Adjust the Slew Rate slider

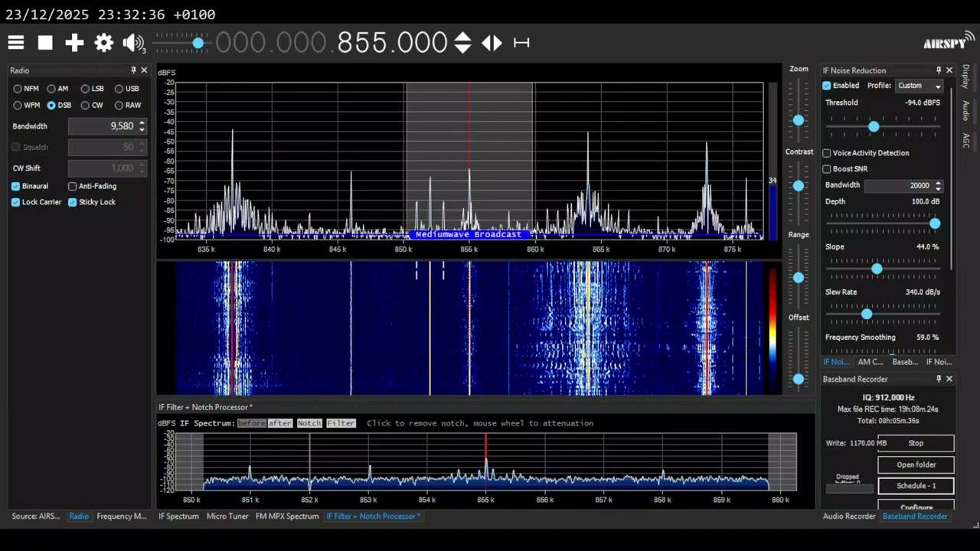883,313
